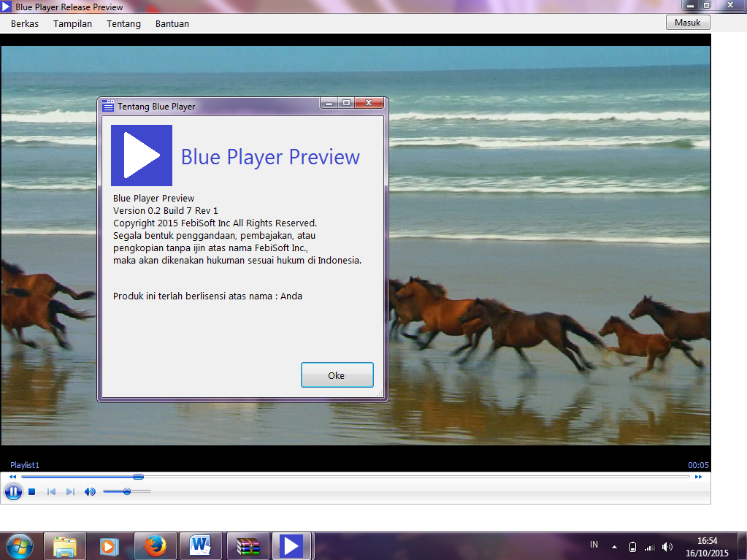Open WinRAR from the taskbar

click(248, 546)
